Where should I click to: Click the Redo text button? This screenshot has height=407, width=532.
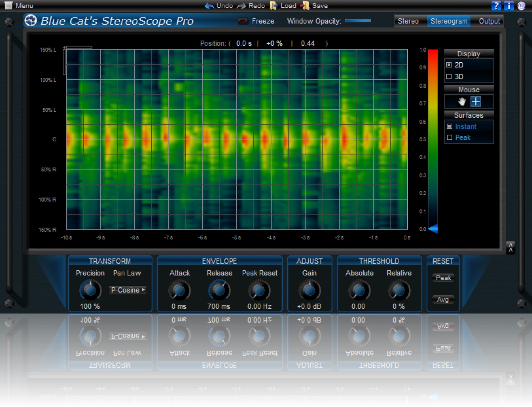point(257,6)
